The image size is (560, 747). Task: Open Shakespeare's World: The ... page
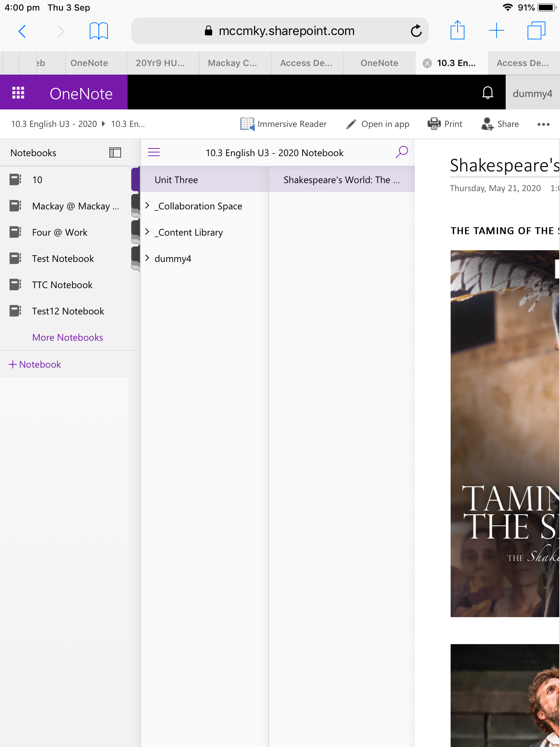(342, 179)
